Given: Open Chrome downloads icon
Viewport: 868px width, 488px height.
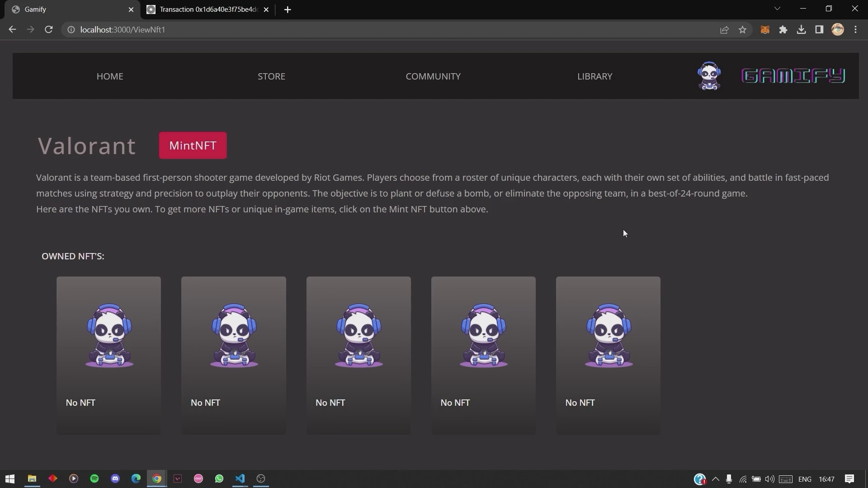Looking at the screenshot, I should (801, 30).
